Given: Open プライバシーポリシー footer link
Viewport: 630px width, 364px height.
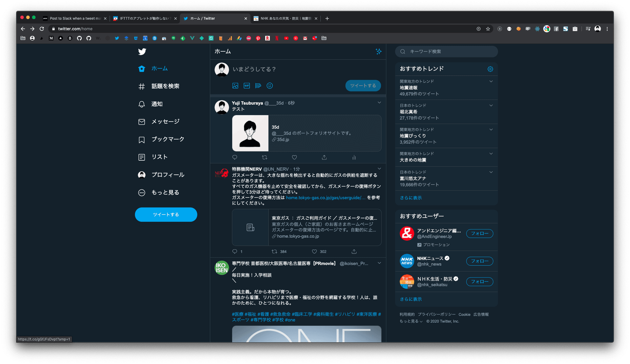Looking at the screenshot, I should click(436, 314).
